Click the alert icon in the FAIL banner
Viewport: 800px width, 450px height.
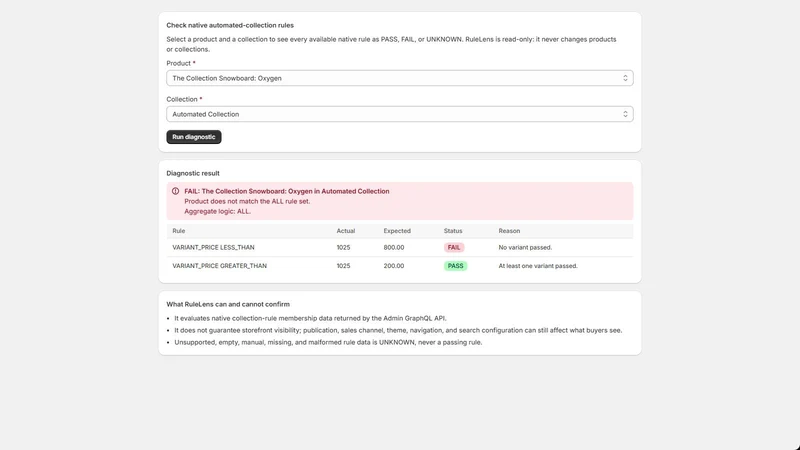point(176,191)
